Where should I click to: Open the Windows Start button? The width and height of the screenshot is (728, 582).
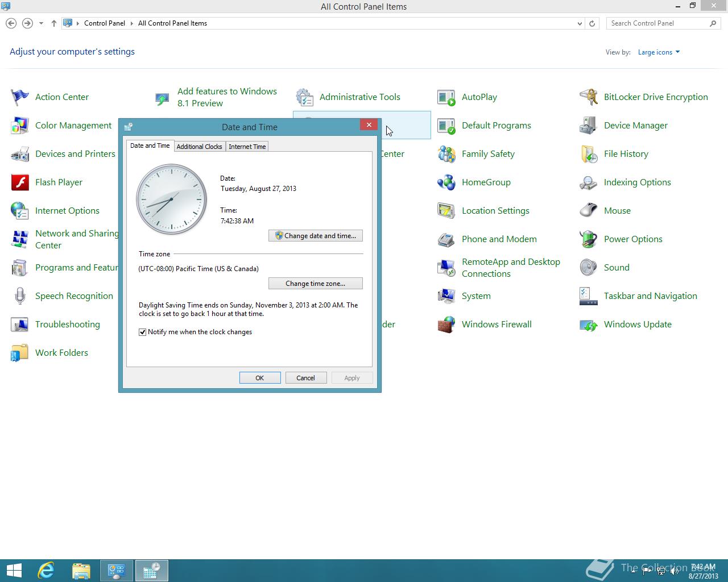(x=14, y=571)
